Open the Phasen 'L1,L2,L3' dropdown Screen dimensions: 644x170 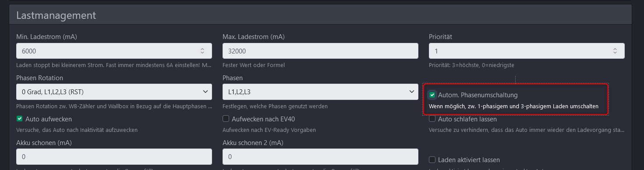click(x=320, y=92)
